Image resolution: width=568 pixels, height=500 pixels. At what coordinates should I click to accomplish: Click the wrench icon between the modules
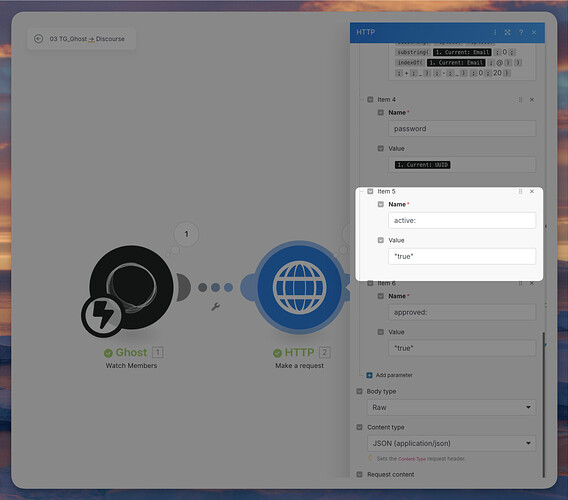coord(216,307)
